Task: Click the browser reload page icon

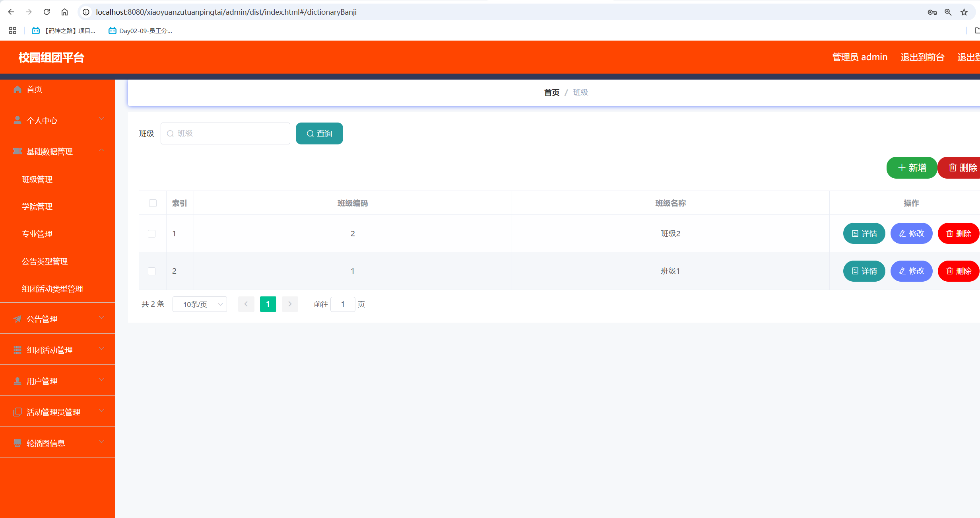Action: coord(47,12)
